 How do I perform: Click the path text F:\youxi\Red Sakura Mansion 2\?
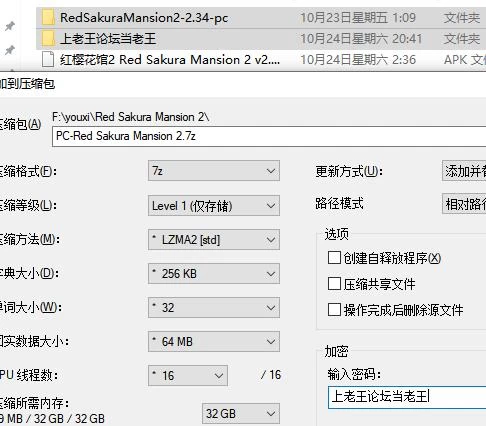coord(131,117)
